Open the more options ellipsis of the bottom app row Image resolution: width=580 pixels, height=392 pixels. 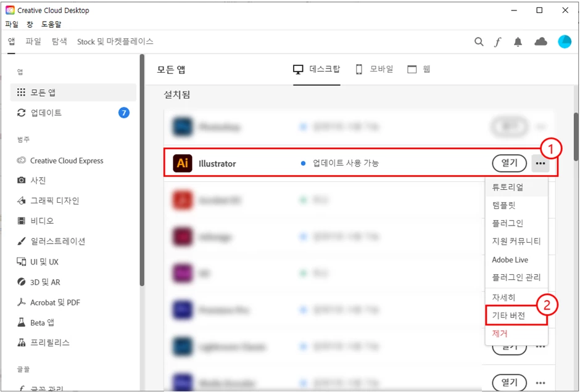541,383
